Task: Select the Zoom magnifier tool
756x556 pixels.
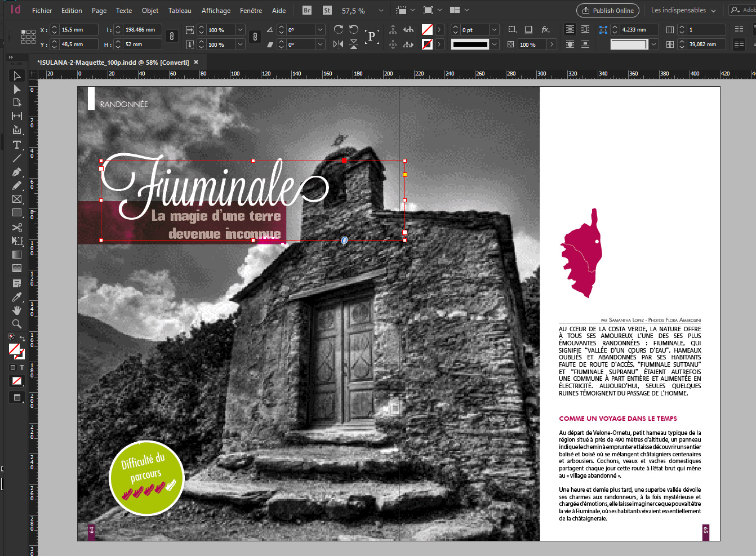Action: [17, 324]
